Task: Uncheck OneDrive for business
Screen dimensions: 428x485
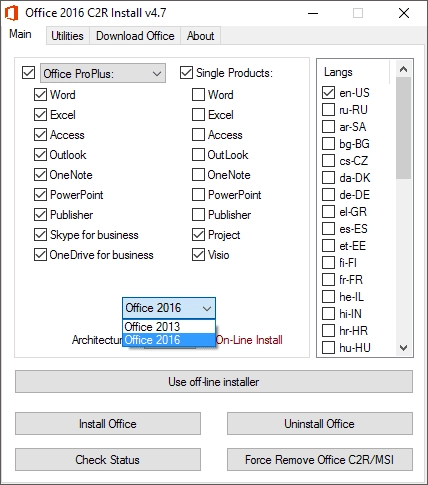Action: (x=40, y=255)
